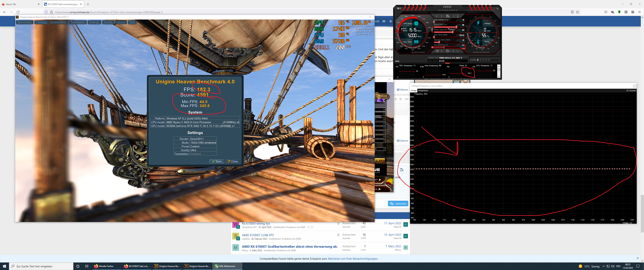
Task: Toggle fan speed Auto mode
Action: tap(464, 49)
